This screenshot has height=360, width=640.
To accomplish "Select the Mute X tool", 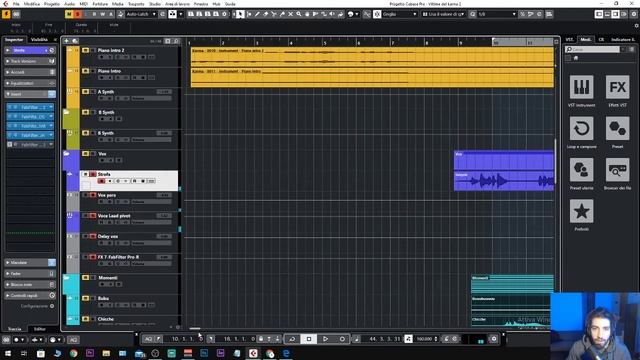I will (x=291, y=14).
